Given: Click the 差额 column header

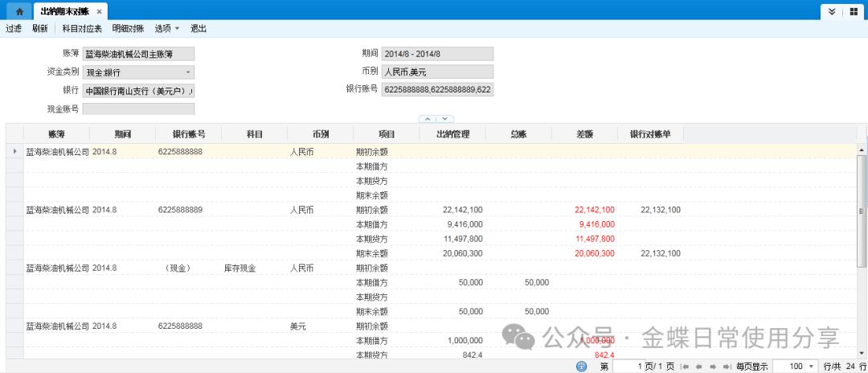Looking at the screenshot, I should tap(584, 134).
